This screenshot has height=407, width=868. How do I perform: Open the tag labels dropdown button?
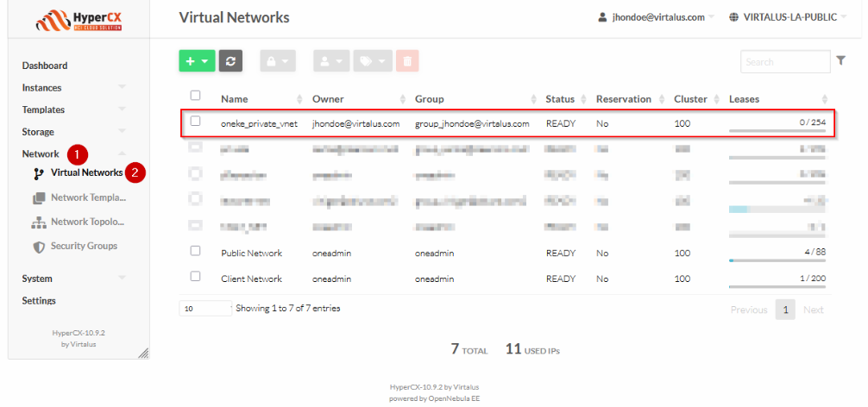point(374,61)
